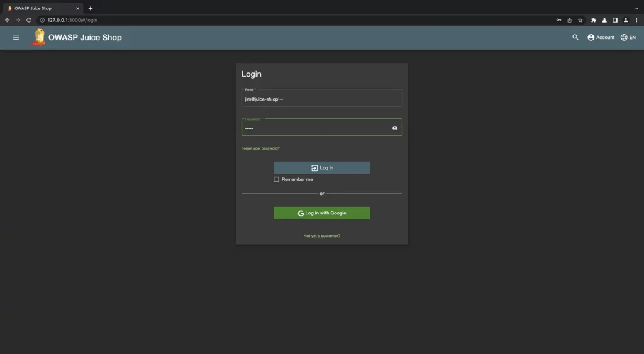Show password with the eye icon
This screenshot has width=644, height=354.
click(395, 128)
